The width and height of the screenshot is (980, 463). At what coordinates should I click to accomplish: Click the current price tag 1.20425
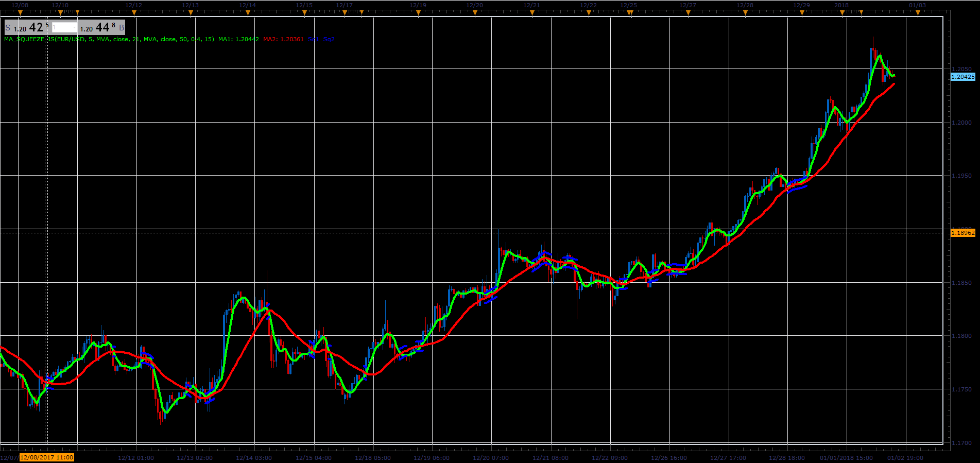[x=962, y=77]
